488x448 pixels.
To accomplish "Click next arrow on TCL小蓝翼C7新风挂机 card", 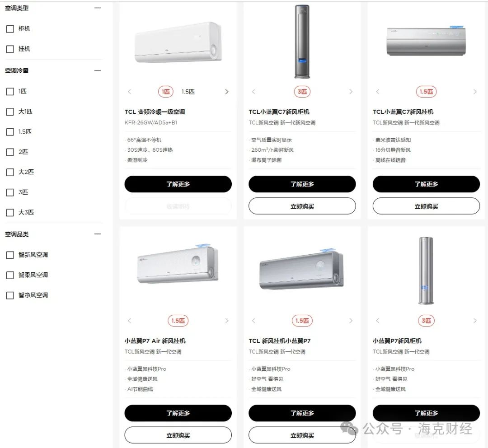I will (x=475, y=92).
